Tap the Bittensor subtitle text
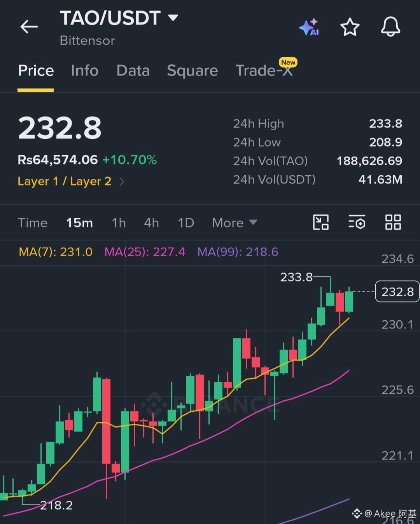This screenshot has height=524, width=420. click(87, 41)
